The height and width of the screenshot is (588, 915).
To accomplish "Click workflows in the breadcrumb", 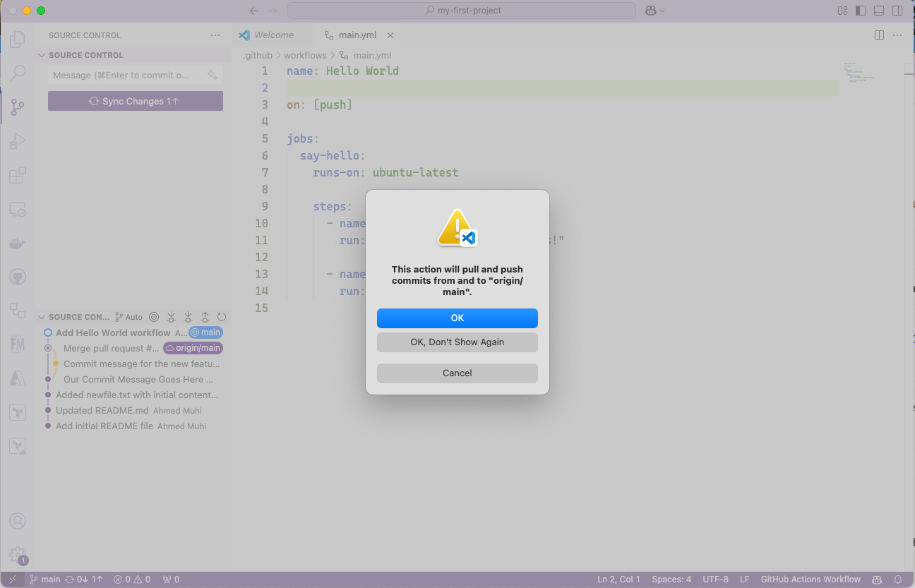I will (305, 55).
